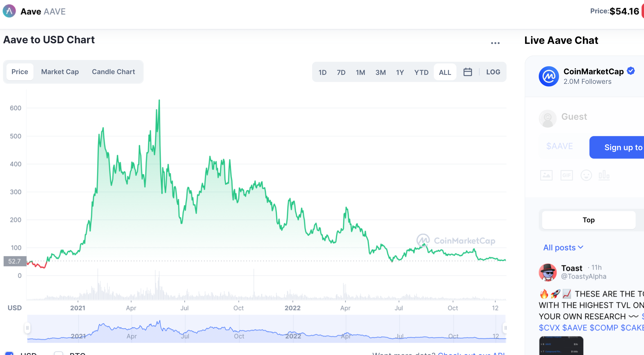Click the $CVX cashtag link
This screenshot has height=355, width=644.
tap(549, 328)
